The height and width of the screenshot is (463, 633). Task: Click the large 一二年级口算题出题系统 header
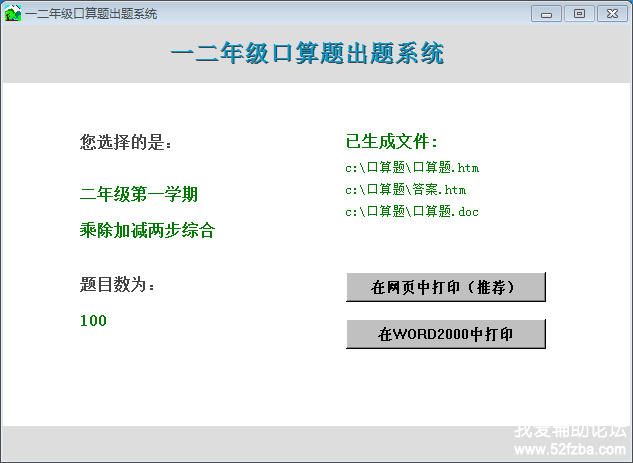pos(308,54)
